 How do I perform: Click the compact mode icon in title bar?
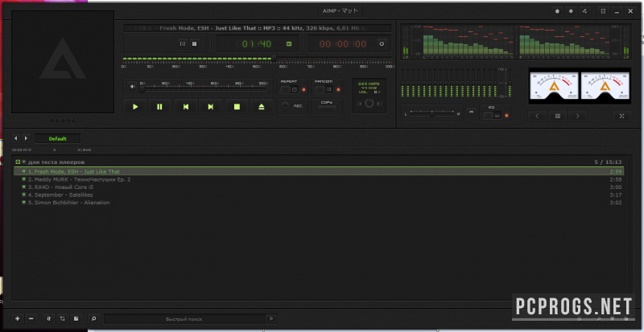pos(603,11)
